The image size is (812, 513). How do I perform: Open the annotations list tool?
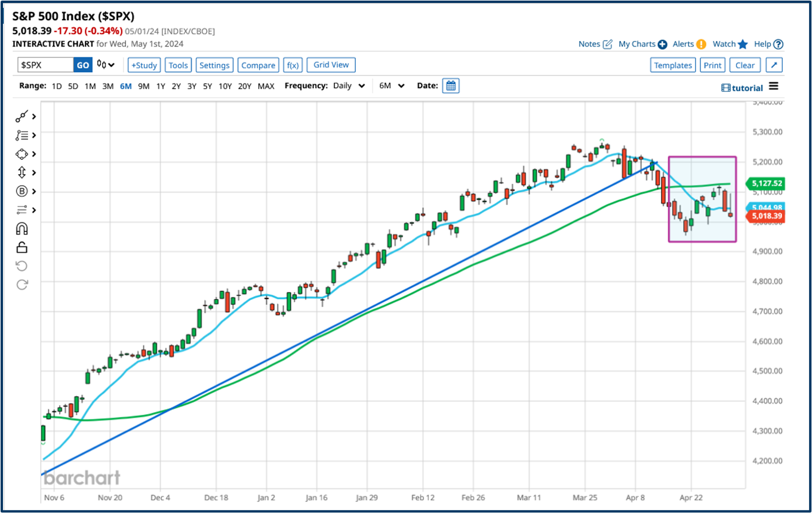[21, 135]
